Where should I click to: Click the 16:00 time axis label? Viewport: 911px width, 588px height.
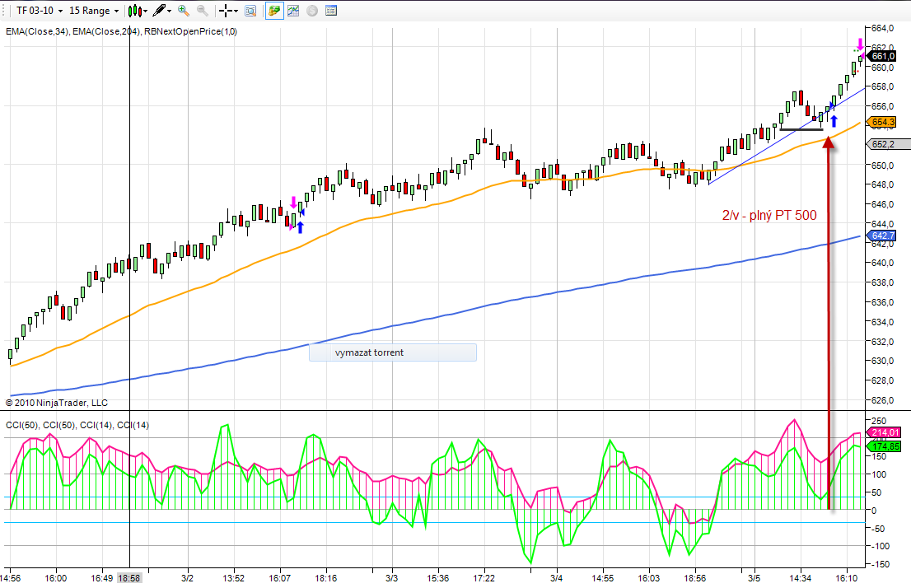click(x=56, y=578)
